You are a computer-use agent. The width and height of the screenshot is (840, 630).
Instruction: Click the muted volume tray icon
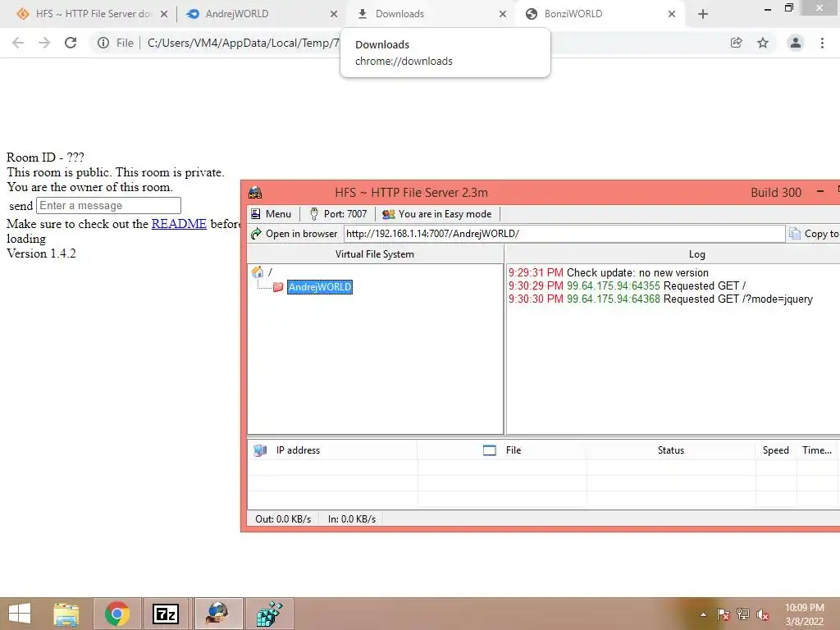762,614
